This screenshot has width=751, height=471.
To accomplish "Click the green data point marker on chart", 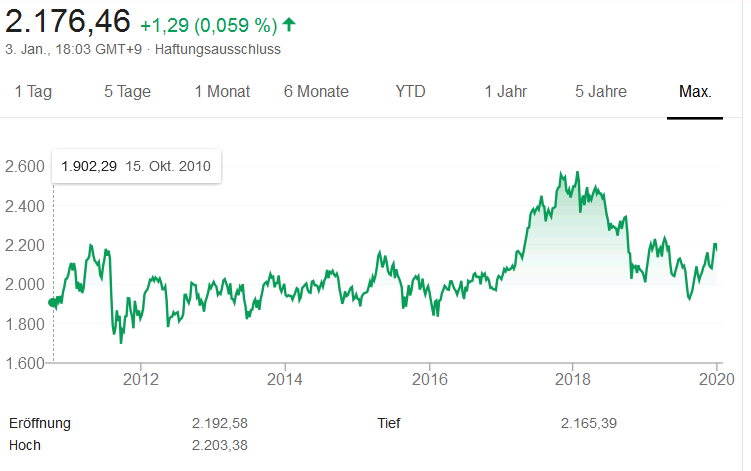I will 52,304.
